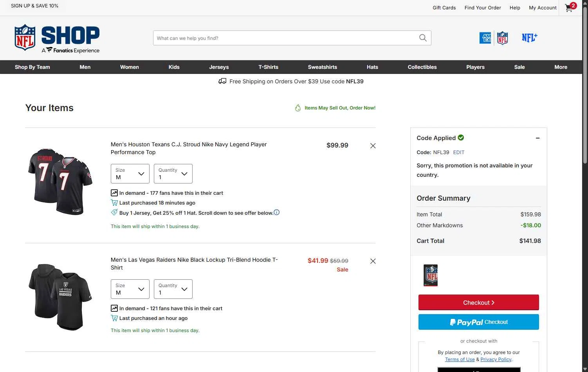Remove the Raiders Hoodie T-Shirt from cart
The image size is (588, 372).
tap(373, 261)
